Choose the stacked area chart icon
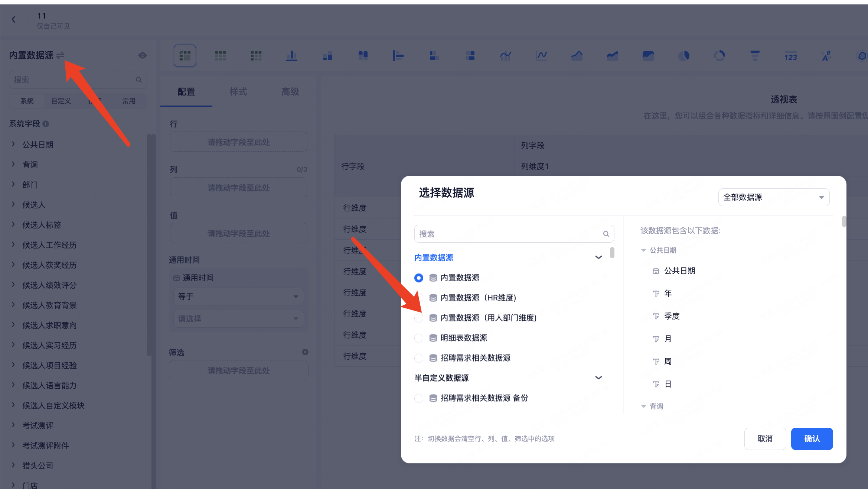The height and width of the screenshot is (489, 868). (613, 56)
